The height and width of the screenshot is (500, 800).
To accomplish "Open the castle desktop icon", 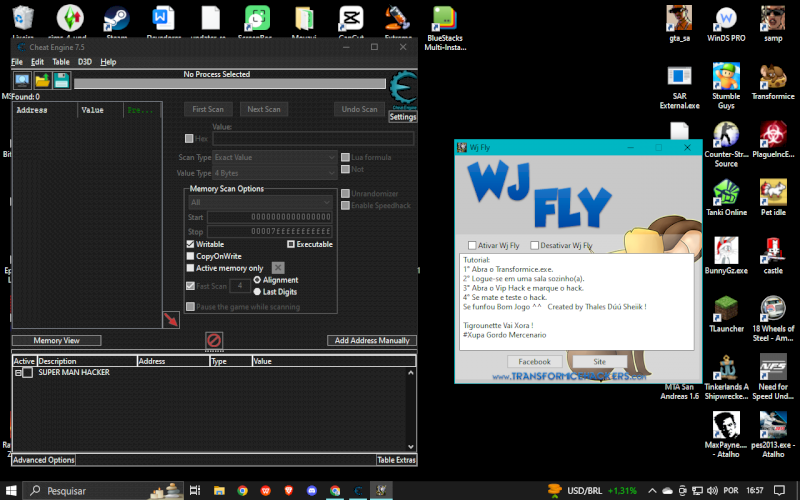I will coord(773,257).
